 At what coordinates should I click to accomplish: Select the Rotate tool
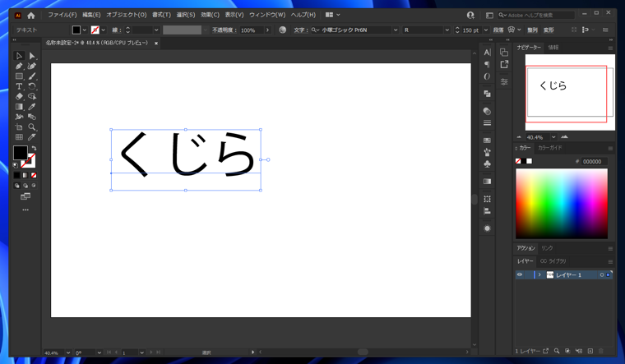[x=32, y=86]
